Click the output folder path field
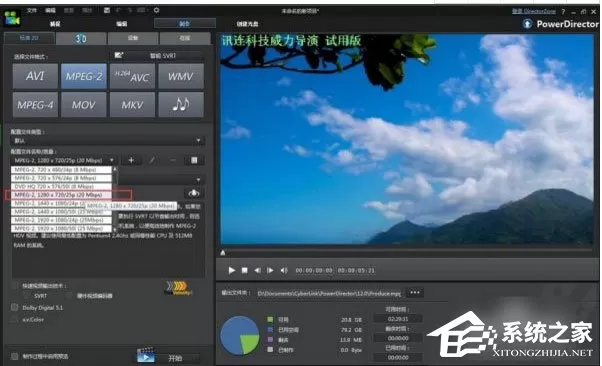The height and width of the screenshot is (366, 602). point(329,293)
